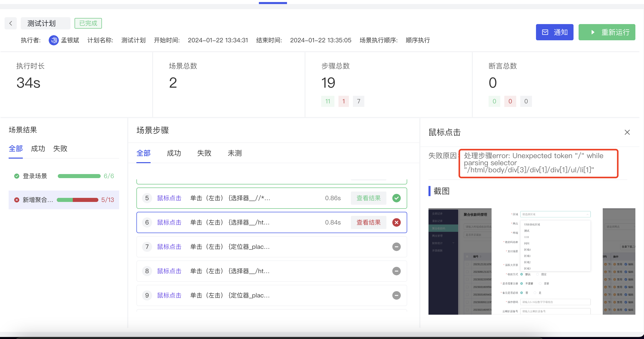Switch to 失败 tab in 场景步骤
644x339 pixels.
point(204,153)
